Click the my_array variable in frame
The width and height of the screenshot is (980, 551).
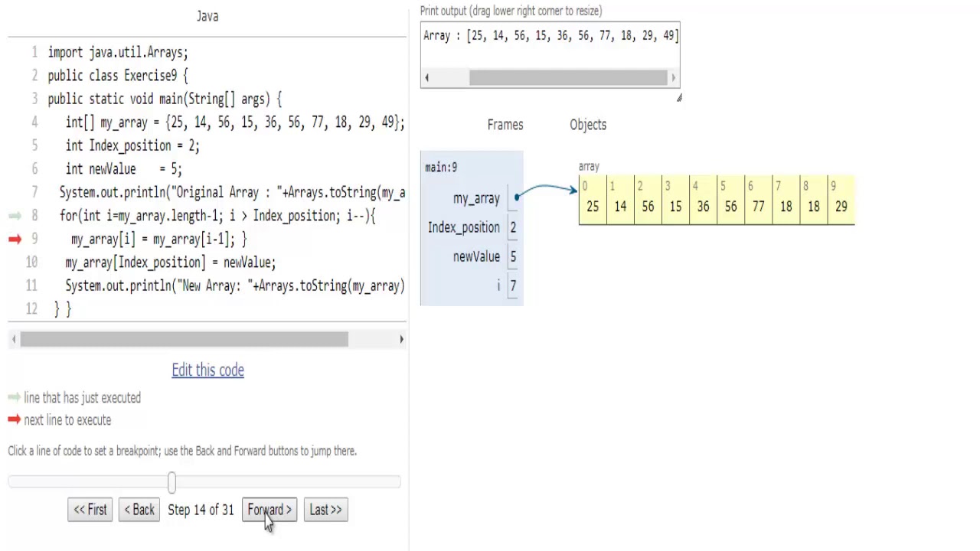(x=476, y=199)
